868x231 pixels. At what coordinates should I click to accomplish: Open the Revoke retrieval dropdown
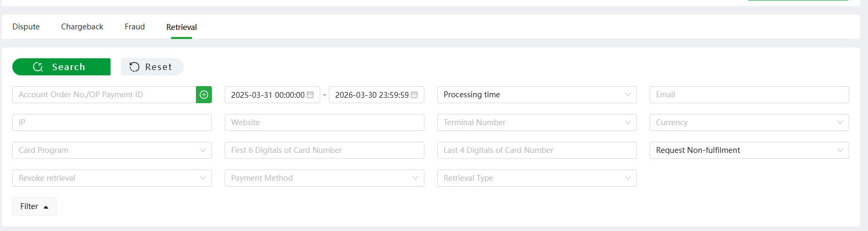(112, 178)
